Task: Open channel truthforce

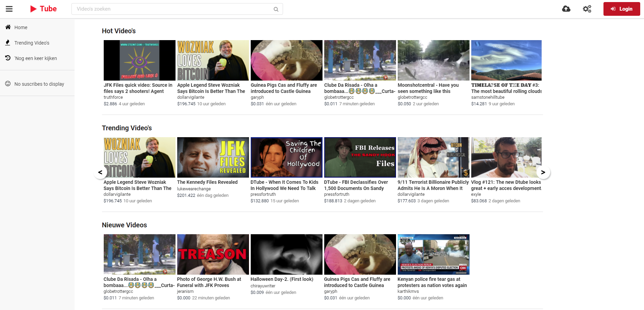Action: [x=113, y=97]
